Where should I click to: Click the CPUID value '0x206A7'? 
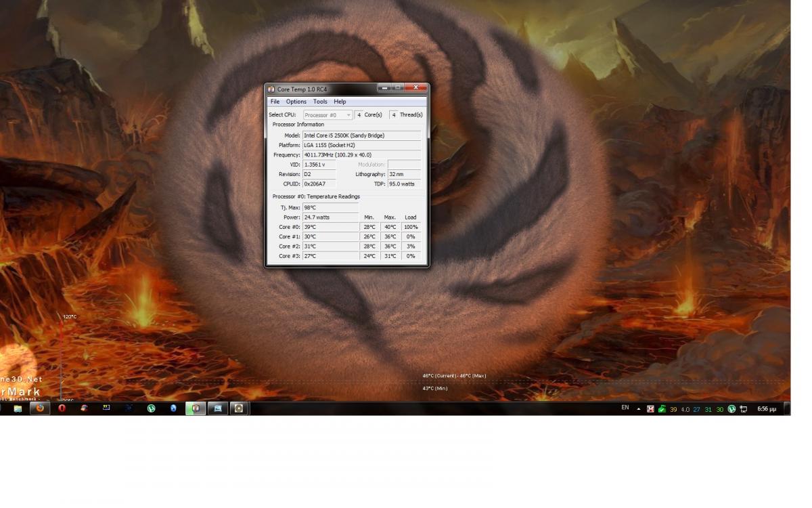click(319, 184)
